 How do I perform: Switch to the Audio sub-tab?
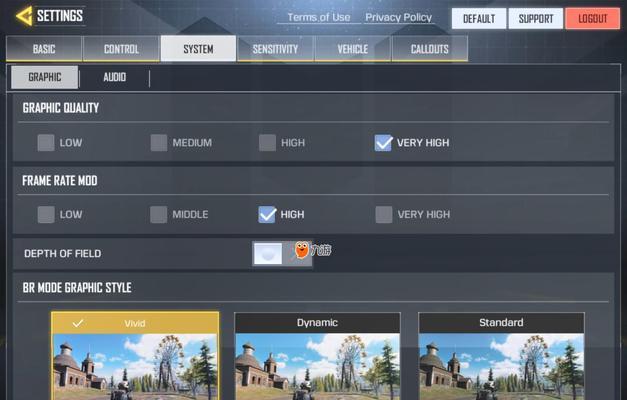(115, 77)
